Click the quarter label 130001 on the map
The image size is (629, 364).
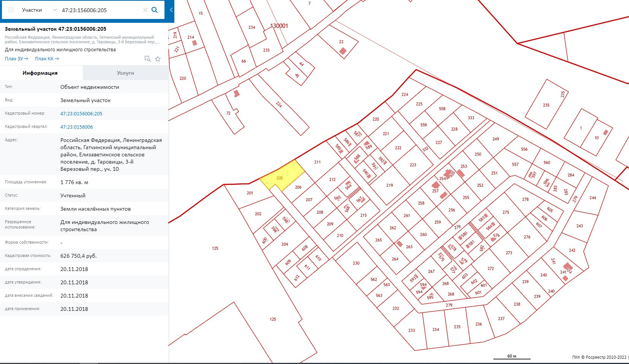click(x=279, y=26)
